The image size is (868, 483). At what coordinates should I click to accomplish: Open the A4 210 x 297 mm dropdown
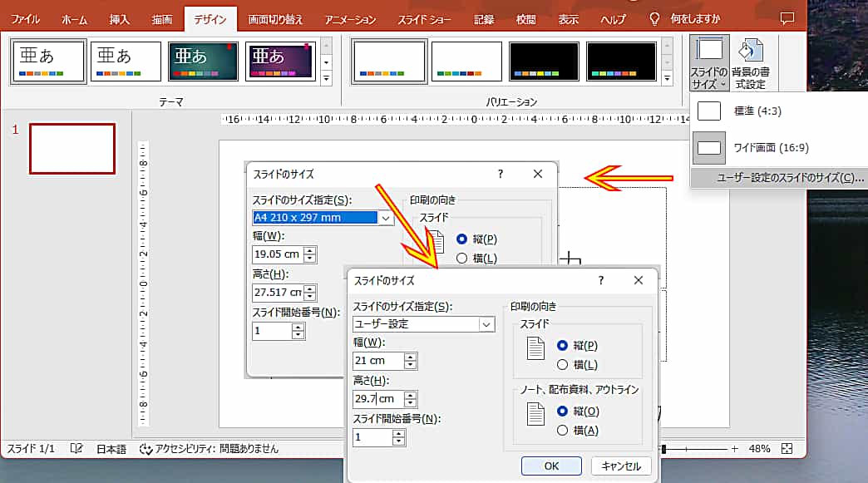tap(385, 218)
